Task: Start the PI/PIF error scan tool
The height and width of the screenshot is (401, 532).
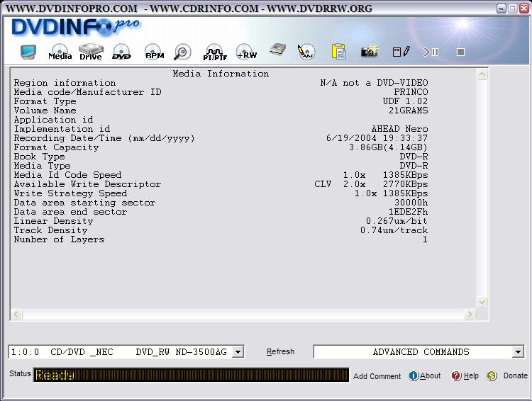Action: (215, 52)
